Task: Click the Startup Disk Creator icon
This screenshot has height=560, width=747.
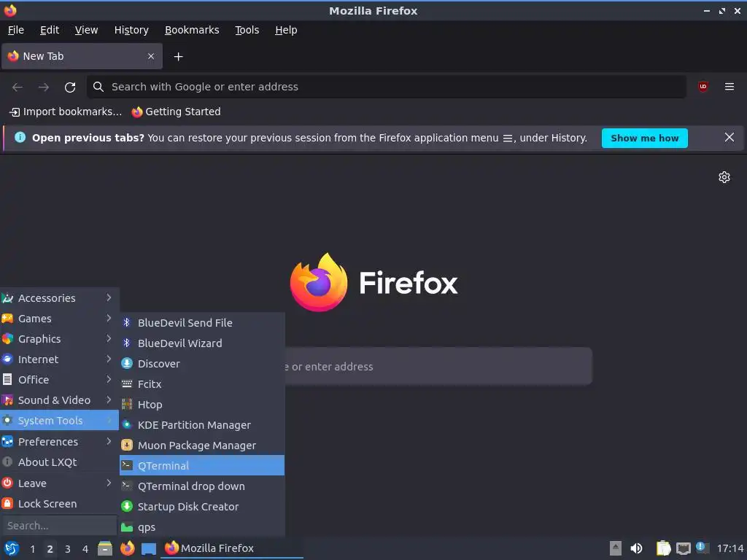Action: 127,506
